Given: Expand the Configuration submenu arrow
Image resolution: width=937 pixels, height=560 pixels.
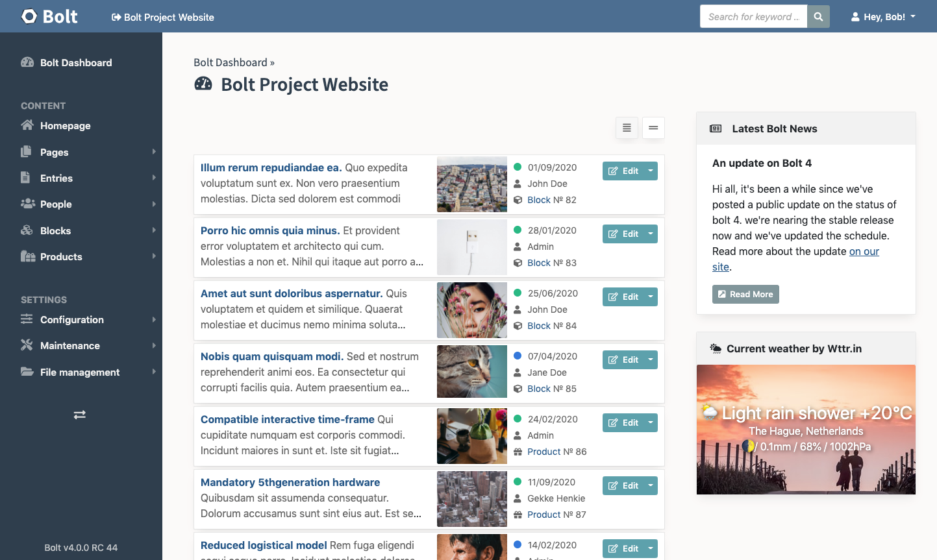Looking at the screenshot, I should pos(154,319).
